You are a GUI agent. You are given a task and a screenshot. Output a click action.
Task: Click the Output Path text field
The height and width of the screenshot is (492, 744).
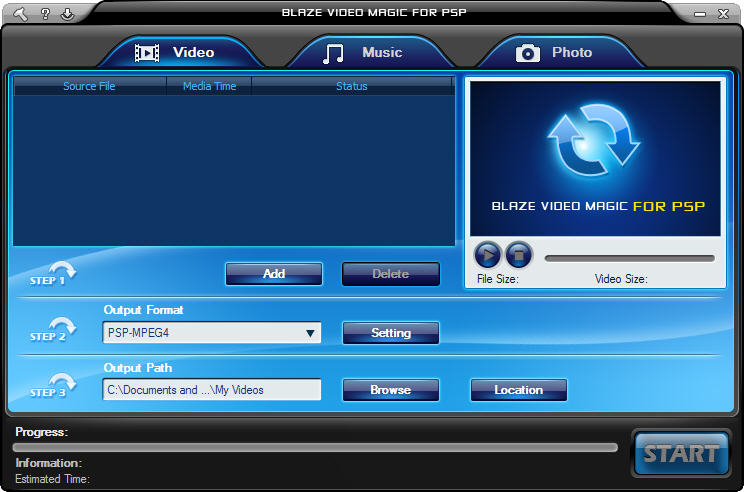[x=211, y=390]
